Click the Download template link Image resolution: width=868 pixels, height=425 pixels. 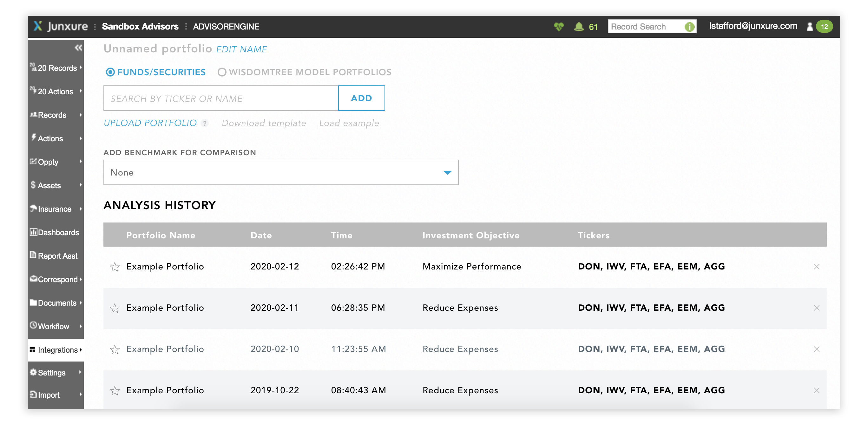click(264, 123)
